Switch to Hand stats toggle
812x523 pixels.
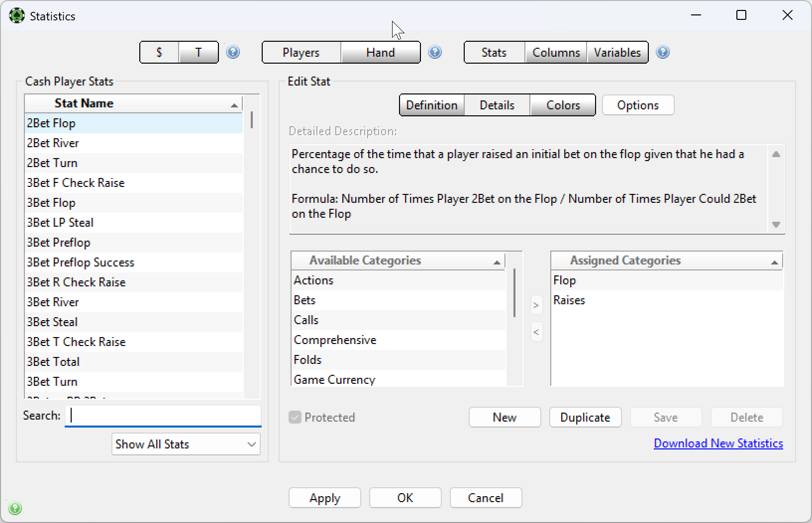(x=381, y=52)
